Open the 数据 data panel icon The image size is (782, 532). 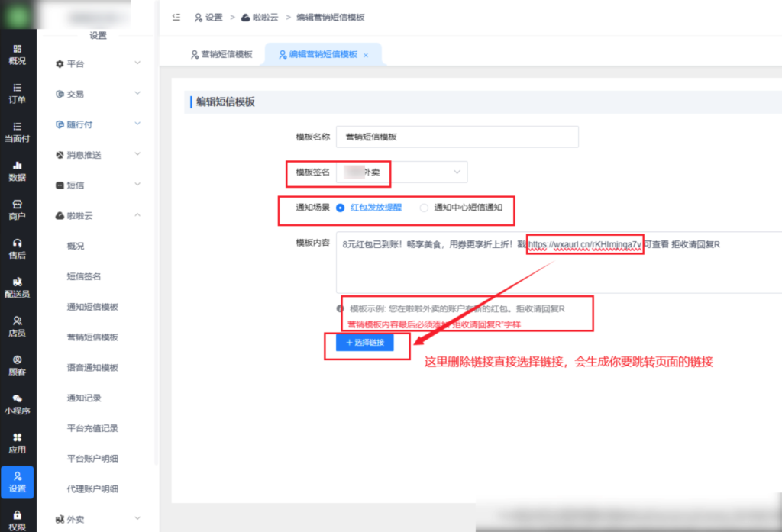coord(17,169)
